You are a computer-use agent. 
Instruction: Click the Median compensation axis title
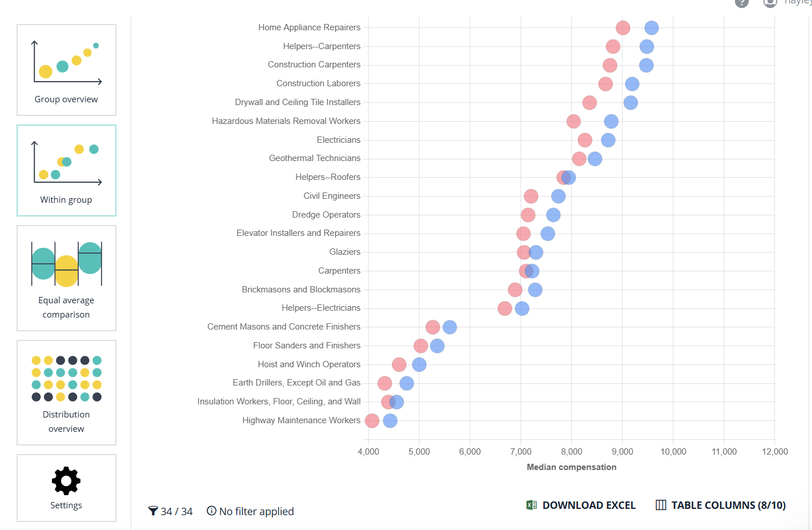[x=571, y=467]
